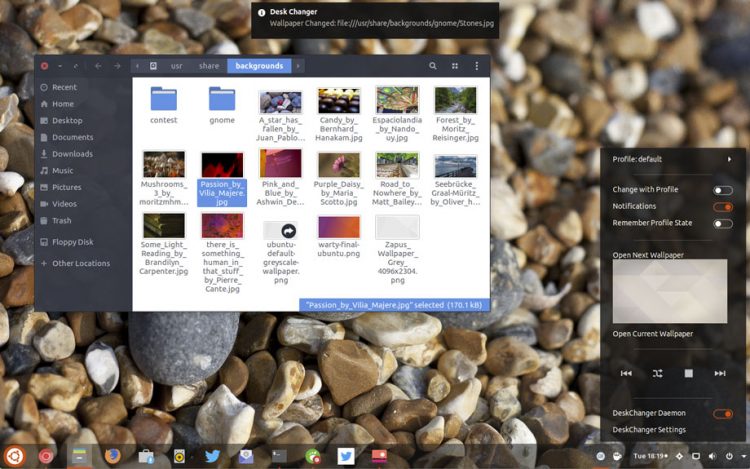Image resolution: width=750 pixels, height=469 pixels.
Task: Select there_is_something_human image file
Action: [222, 226]
